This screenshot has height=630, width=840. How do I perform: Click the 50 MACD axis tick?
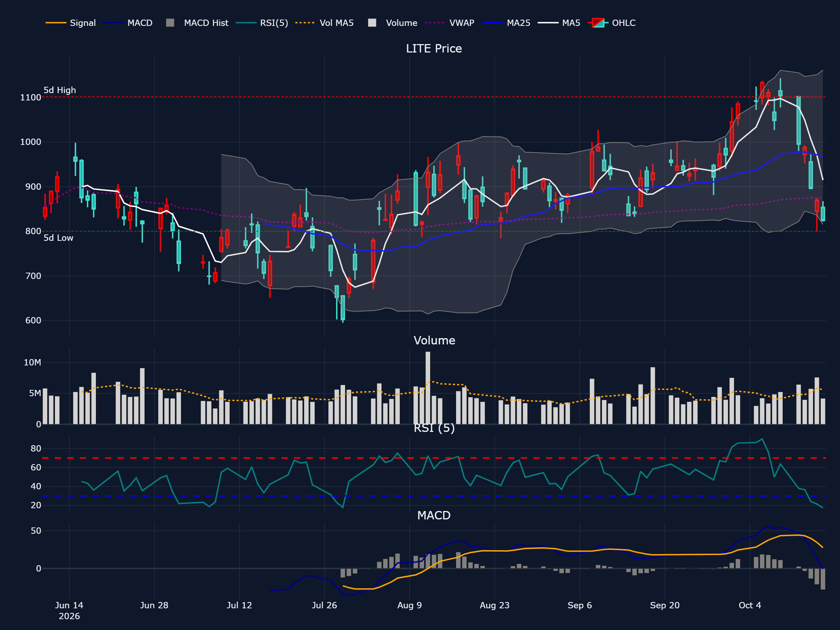coord(36,531)
